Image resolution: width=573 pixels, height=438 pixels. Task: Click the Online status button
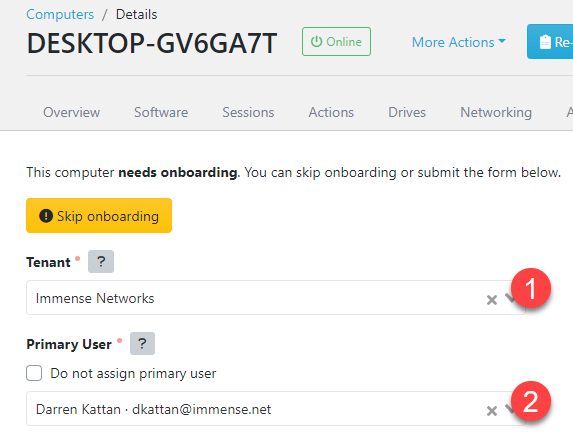coord(336,42)
